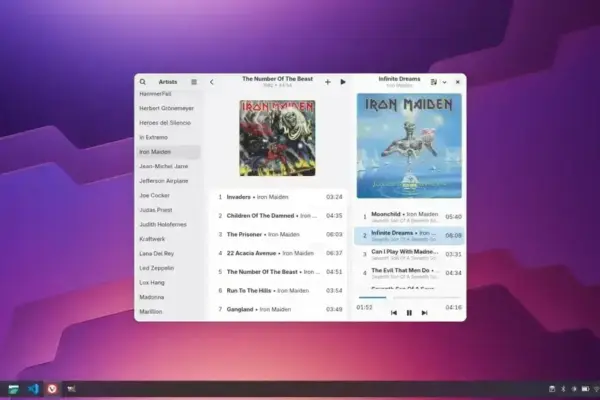
Task: Click the Seventh Son album artwork in player
Action: pos(409,146)
